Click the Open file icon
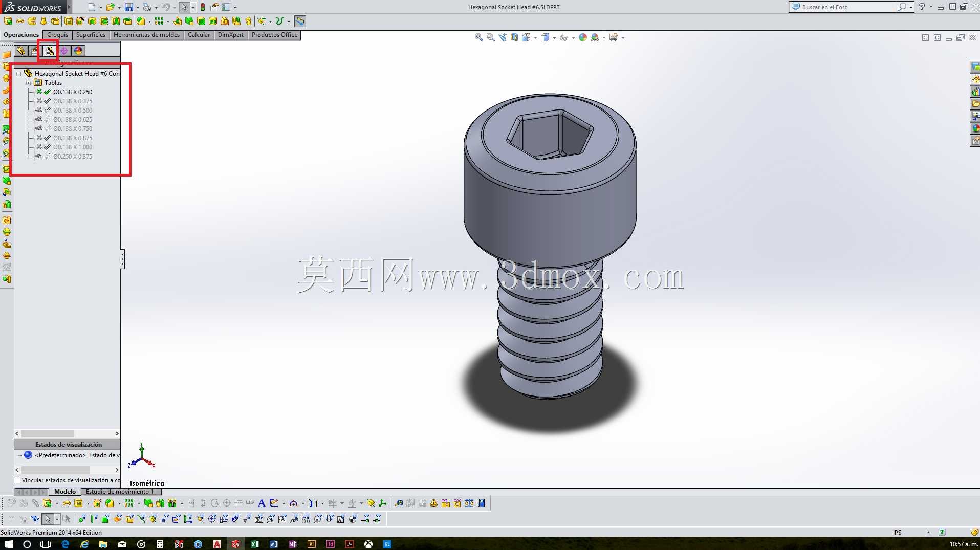 coord(110,7)
